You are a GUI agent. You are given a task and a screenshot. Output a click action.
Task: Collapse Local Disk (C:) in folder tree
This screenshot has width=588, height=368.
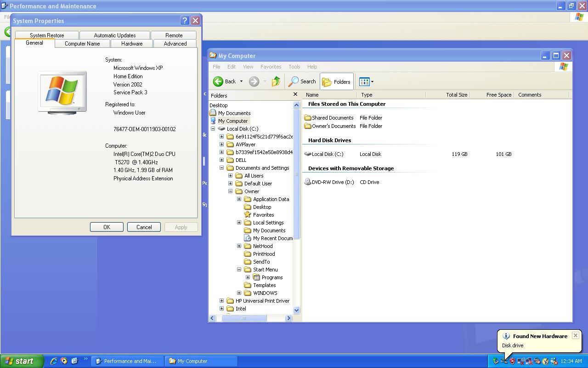coord(213,129)
